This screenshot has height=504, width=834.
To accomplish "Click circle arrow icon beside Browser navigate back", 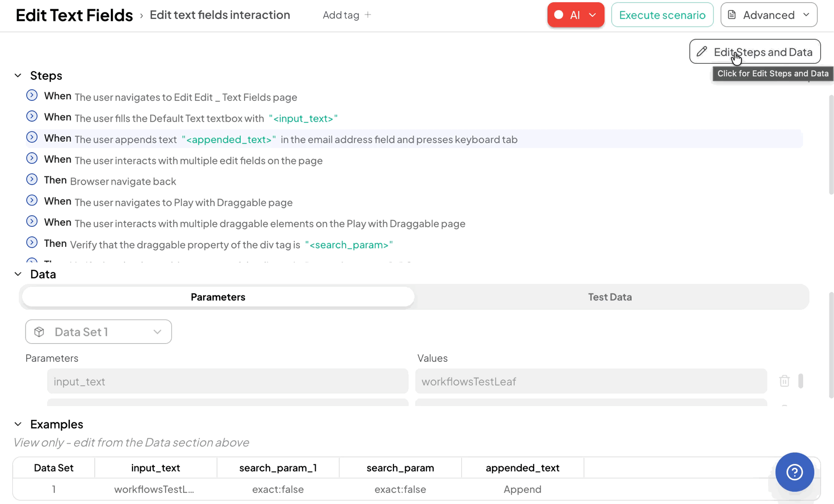I will click(32, 180).
